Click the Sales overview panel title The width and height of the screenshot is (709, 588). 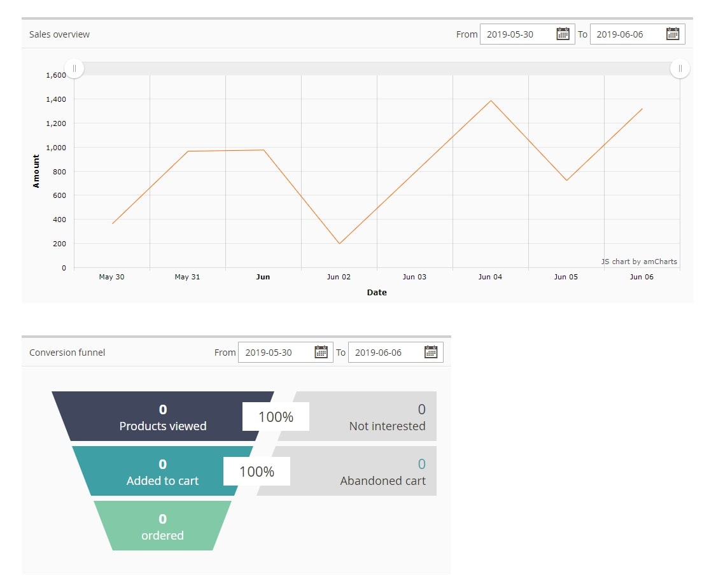(59, 35)
